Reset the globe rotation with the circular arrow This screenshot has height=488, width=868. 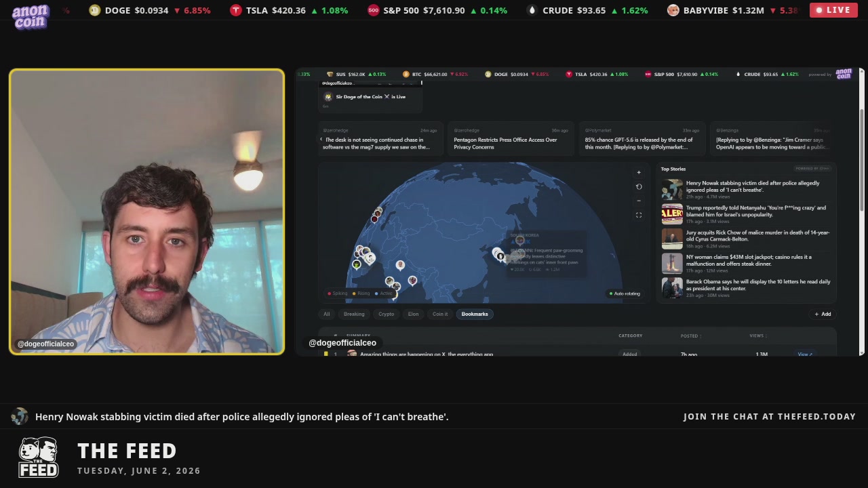(638, 186)
